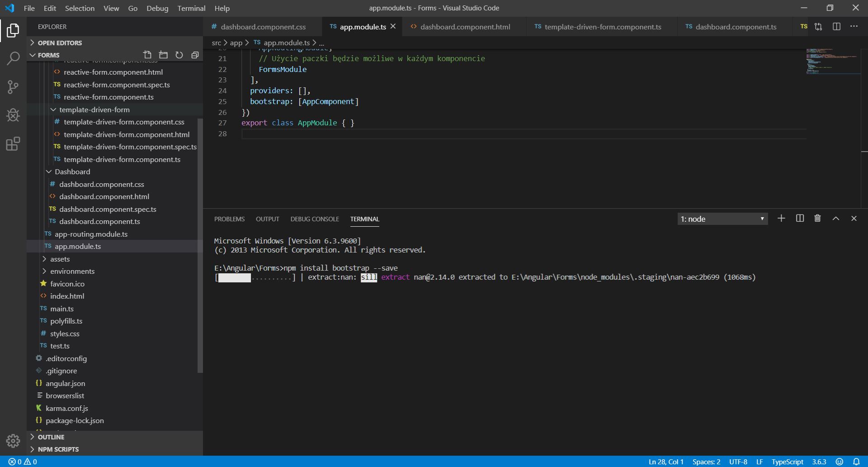Click the code minimap preview
Image resolution: width=868 pixels, height=467 pixels.
(833, 61)
